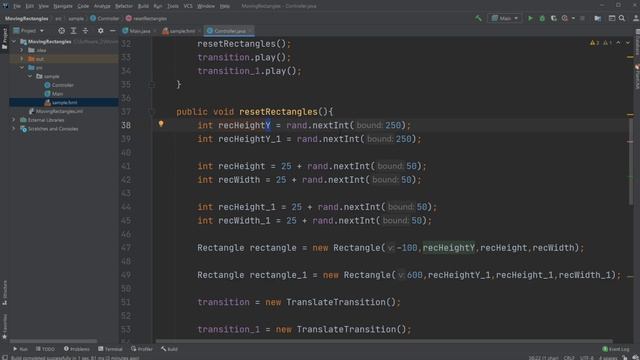Hide the Project panel with minus icon

click(113, 31)
